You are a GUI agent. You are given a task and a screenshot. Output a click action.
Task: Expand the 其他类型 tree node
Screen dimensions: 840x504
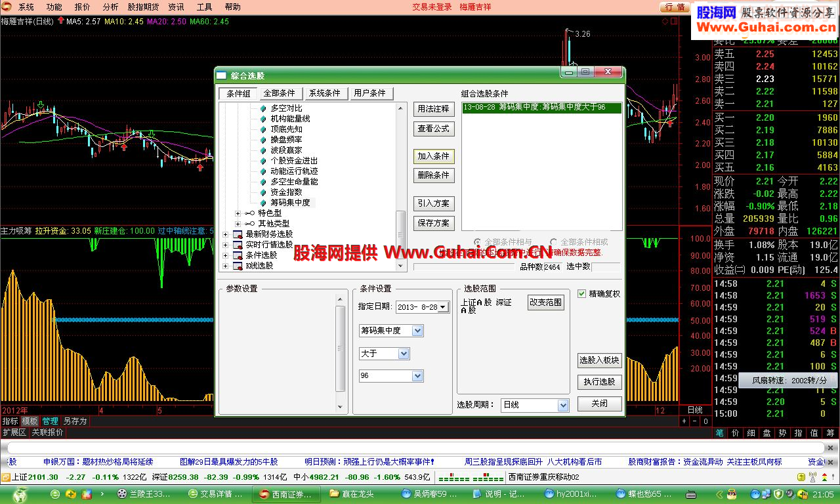point(238,224)
